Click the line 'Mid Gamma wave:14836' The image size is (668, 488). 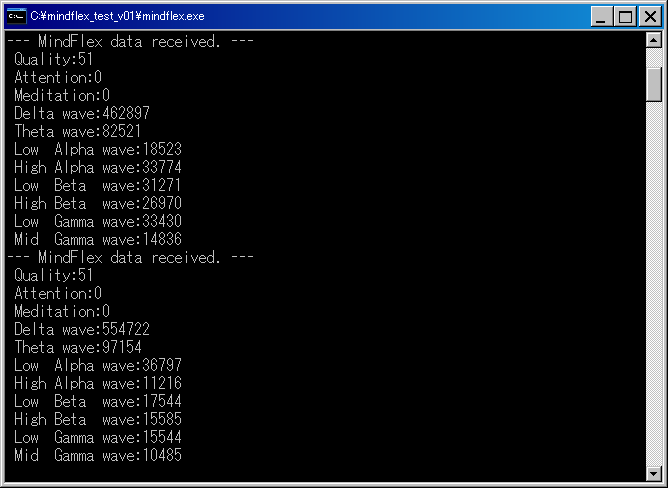98,239
